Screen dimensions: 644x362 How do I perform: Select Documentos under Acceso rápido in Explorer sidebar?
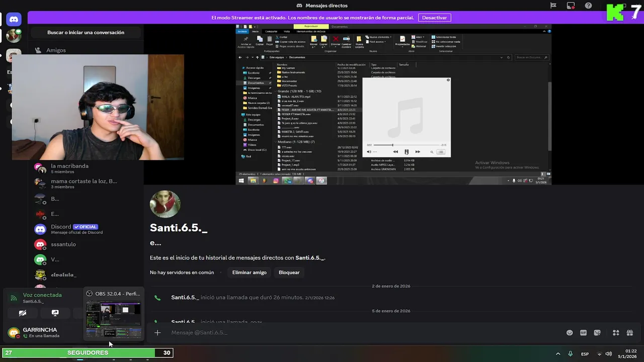point(256,83)
